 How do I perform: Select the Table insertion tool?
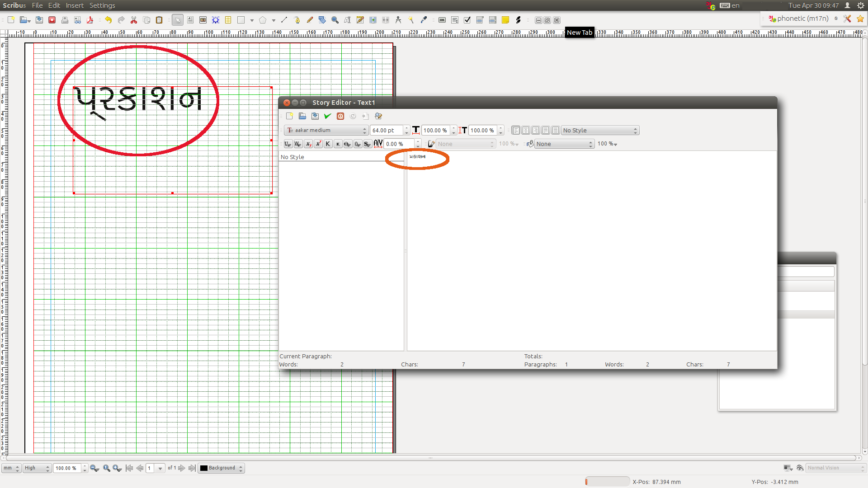tap(228, 20)
